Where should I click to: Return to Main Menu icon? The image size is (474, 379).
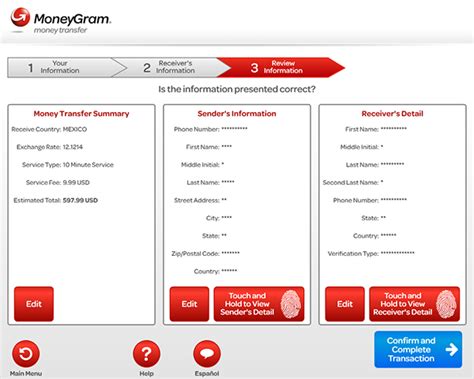[26, 354]
